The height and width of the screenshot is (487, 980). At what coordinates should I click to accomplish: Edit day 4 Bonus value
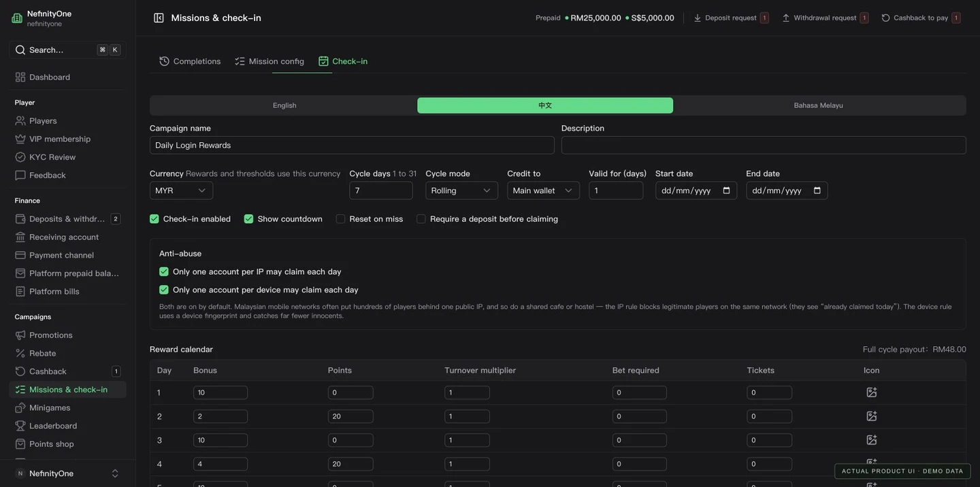pyautogui.click(x=220, y=464)
